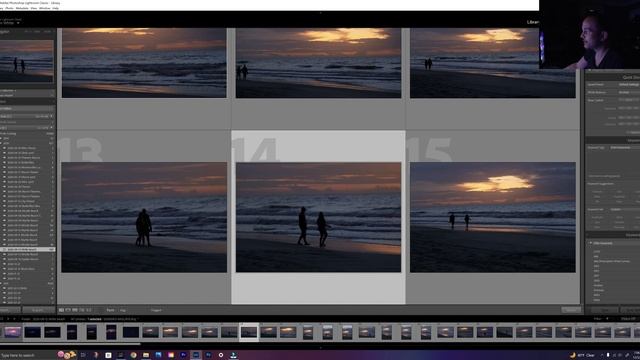Viewport: 640px width, 360px height.
Task: Select the highlighted filmstrip thumbnail
Action: [249, 332]
